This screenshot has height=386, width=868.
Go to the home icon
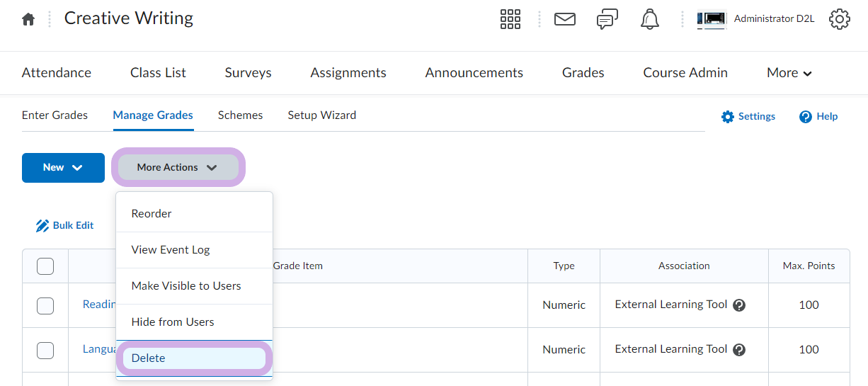[x=28, y=20]
